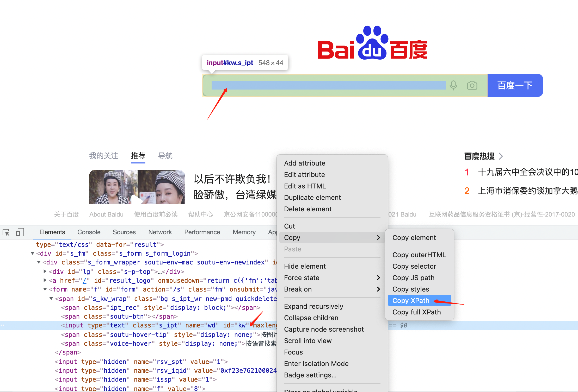Switch to the Console tab
Screen dimensions: 578x392
[89, 232]
